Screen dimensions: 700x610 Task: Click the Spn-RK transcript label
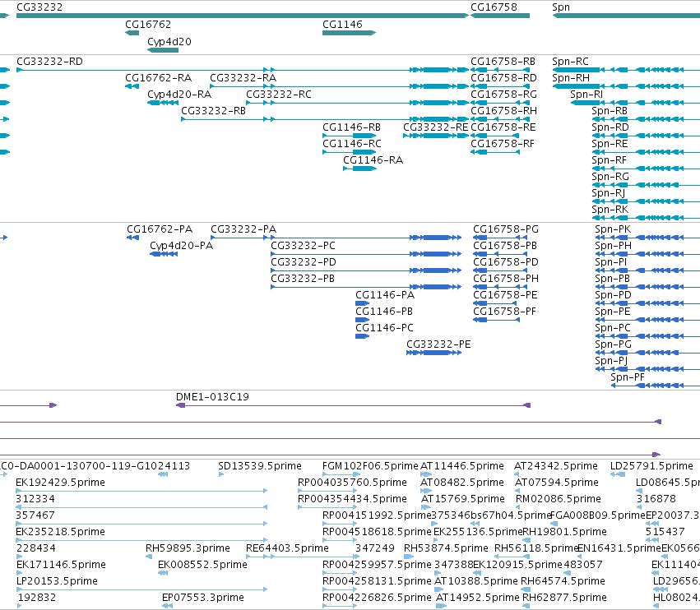[610, 210]
